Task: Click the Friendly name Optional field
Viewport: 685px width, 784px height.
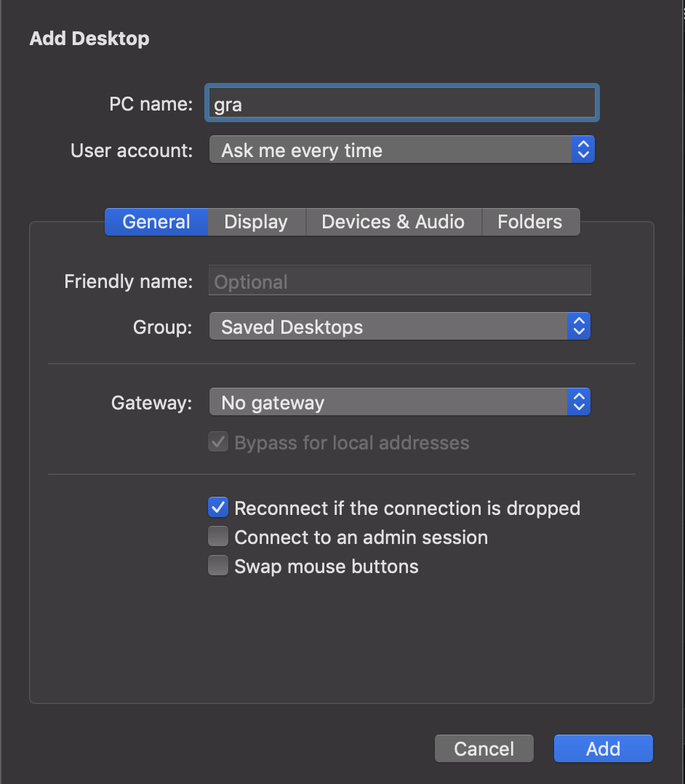Action: tap(399, 280)
